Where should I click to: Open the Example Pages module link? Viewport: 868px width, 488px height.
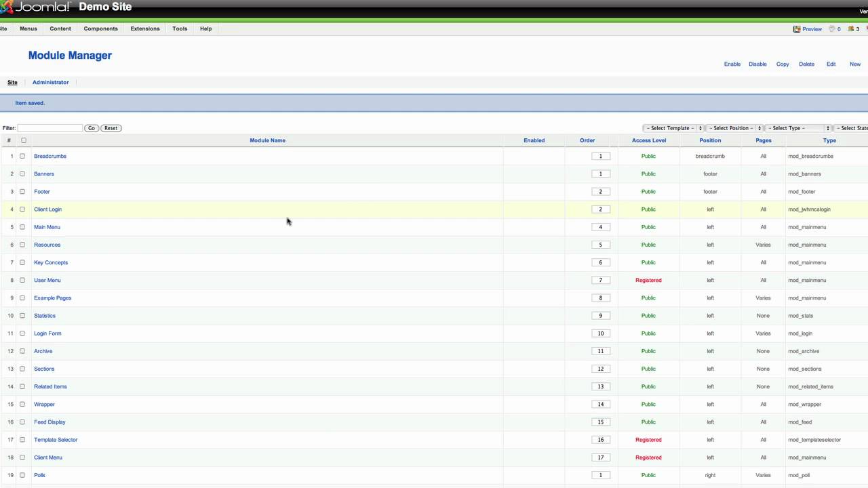coord(52,298)
